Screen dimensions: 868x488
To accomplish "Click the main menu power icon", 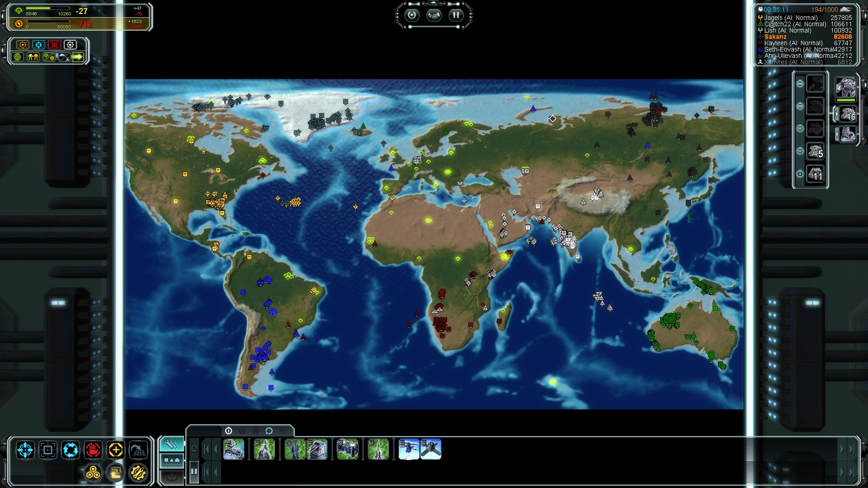I will (x=412, y=15).
